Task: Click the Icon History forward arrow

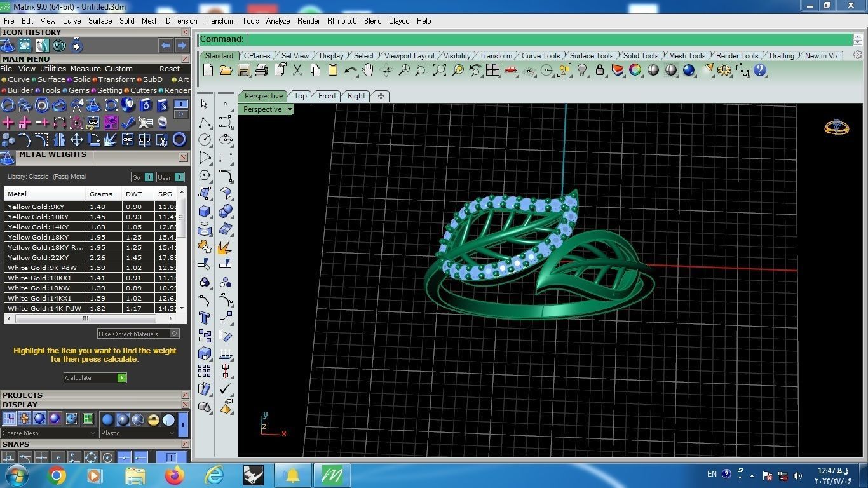Action: pos(182,46)
